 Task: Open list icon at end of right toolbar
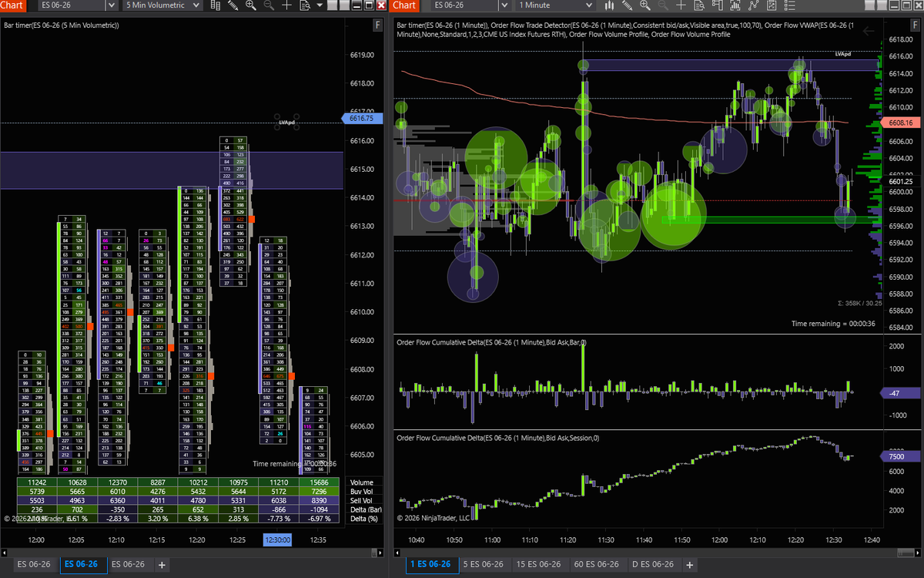(790, 5)
